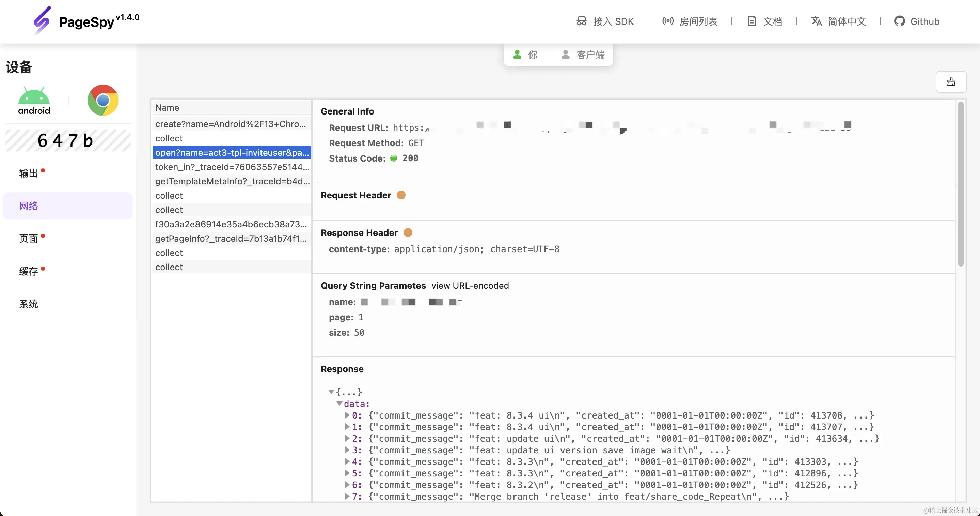980x516 pixels.
Task: Click the document icon beside 文档
Action: (x=752, y=21)
